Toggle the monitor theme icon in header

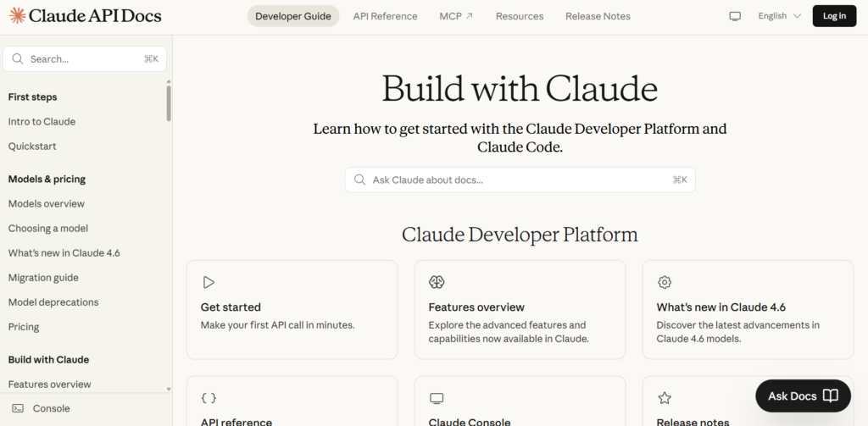pyautogui.click(x=735, y=16)
